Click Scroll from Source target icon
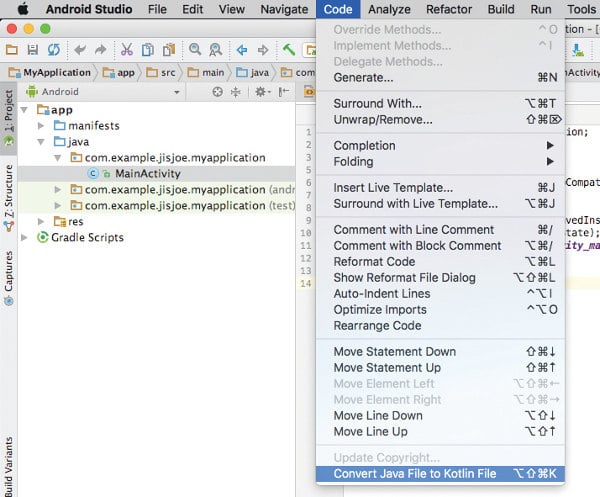600x497 pixels. coord(217,92)
